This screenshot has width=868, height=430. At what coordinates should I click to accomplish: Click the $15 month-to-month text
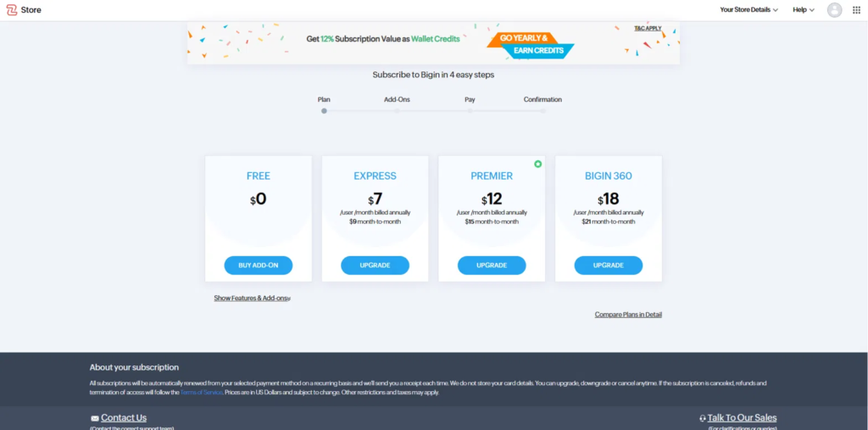(492, 221)
